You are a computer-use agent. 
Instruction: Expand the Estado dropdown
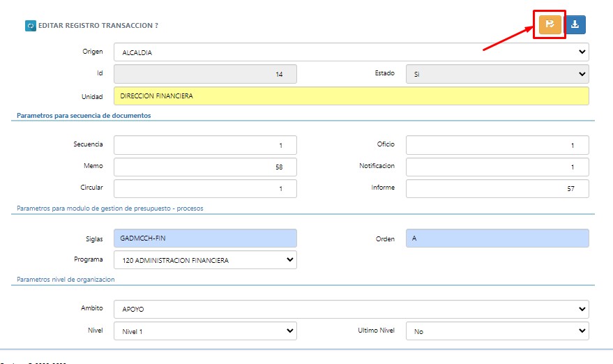click(x=497, y=74)
